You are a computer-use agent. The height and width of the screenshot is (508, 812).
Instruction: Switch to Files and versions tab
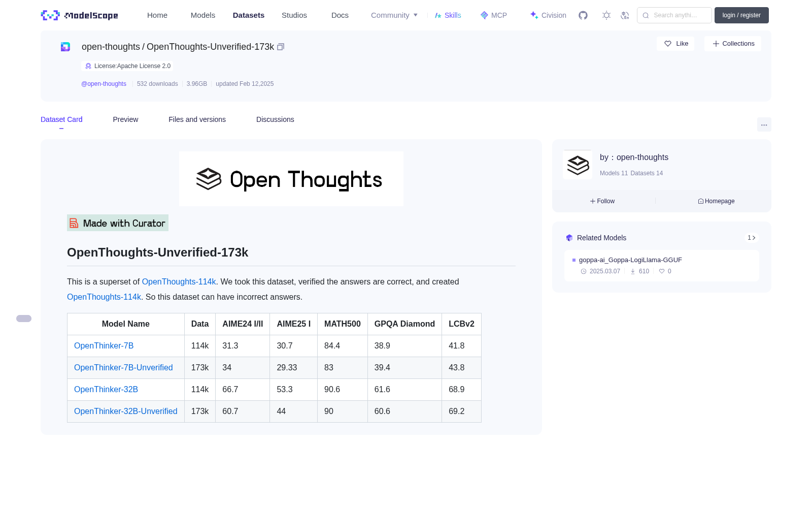[x=197, y=119]
